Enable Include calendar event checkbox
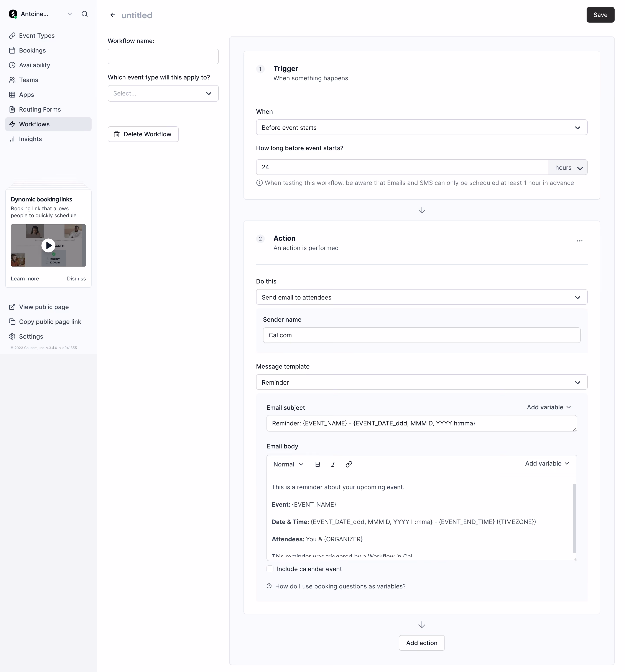Viewport: 625px width, 672px height. 270,569
